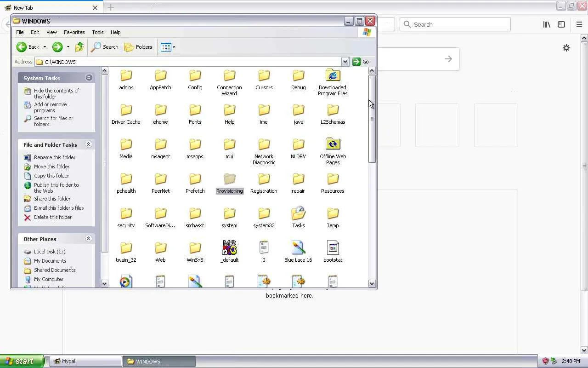Open the View menu
The width and height of the screenshot is (588, 368).
pos(51,32)
